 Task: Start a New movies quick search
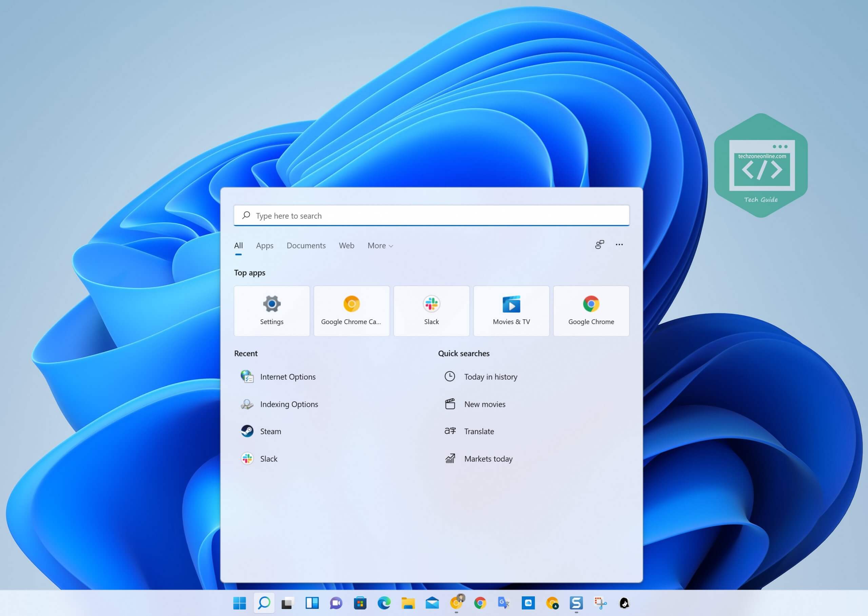[485, 404]
